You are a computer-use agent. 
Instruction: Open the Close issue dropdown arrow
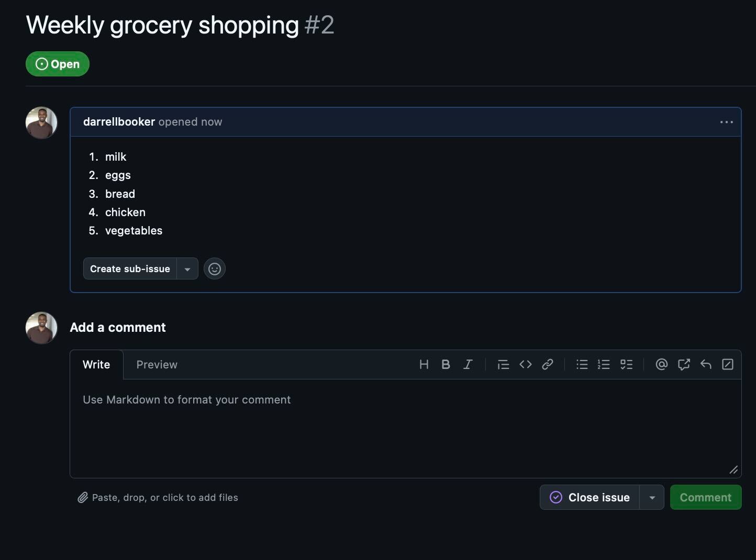pyautogui.click(x=652, y=497)
